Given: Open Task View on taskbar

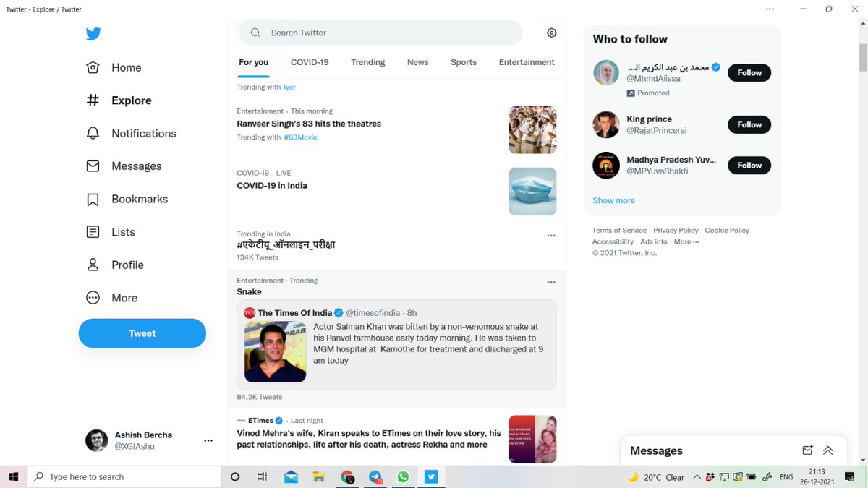Looking at the screenshot, I should pyautogui.click(x=263, y=477).
